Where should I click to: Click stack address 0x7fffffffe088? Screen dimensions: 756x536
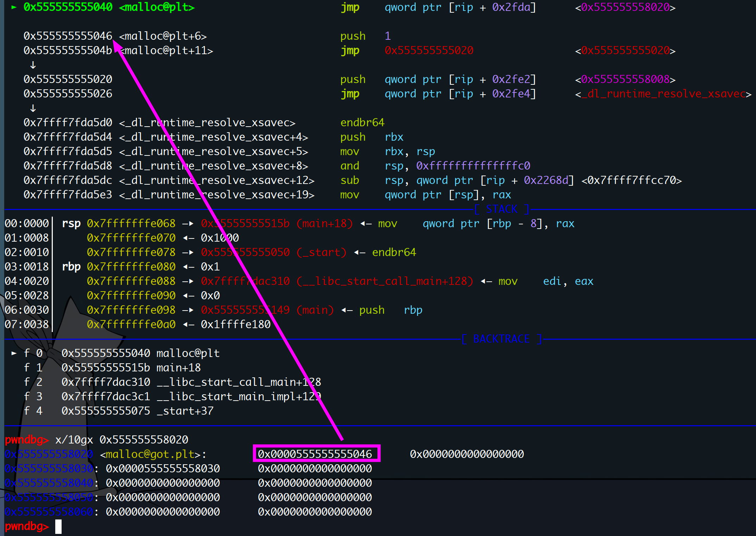coord(131,281)
